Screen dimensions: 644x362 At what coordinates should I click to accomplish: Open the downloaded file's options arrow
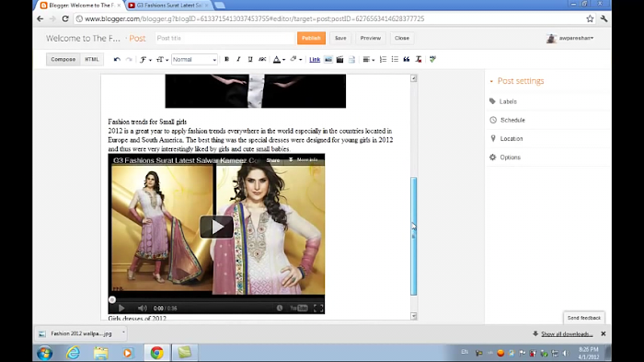pos(123,333)
